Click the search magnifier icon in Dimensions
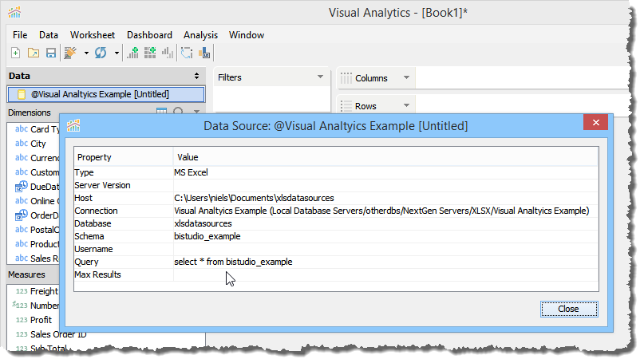This screenshot has height=363, width=644. point(178,112)
